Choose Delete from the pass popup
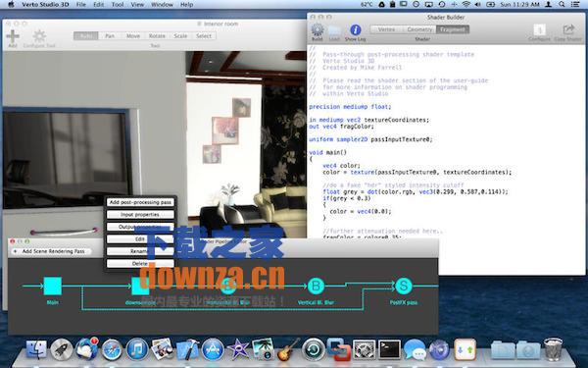The height and width of the screenshot is (368, 588). click(140, 264)
